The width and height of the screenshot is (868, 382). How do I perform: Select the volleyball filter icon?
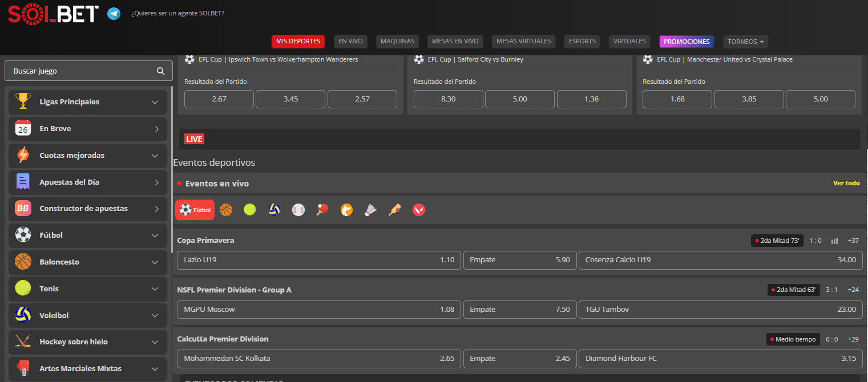click(x=273, y=210)
